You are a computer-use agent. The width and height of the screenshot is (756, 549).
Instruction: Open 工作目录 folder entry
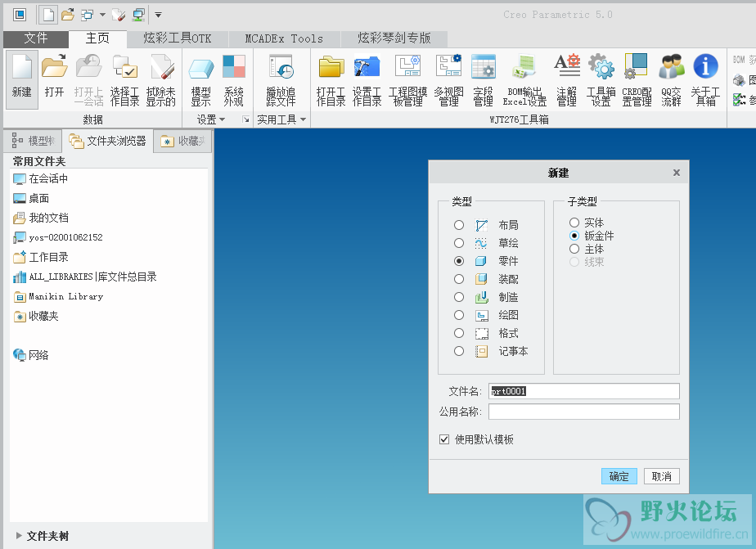click(41, 257)
